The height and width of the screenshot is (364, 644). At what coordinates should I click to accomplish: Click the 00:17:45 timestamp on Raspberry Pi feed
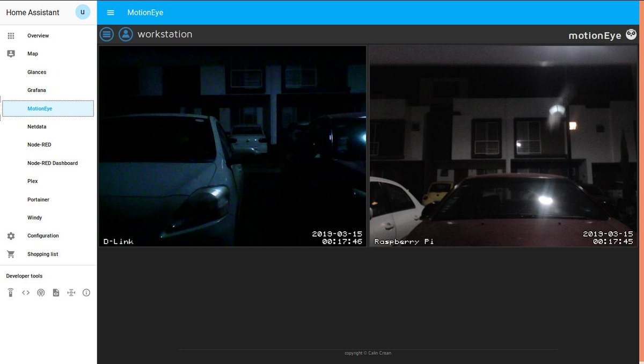click(x=613, y=242)
